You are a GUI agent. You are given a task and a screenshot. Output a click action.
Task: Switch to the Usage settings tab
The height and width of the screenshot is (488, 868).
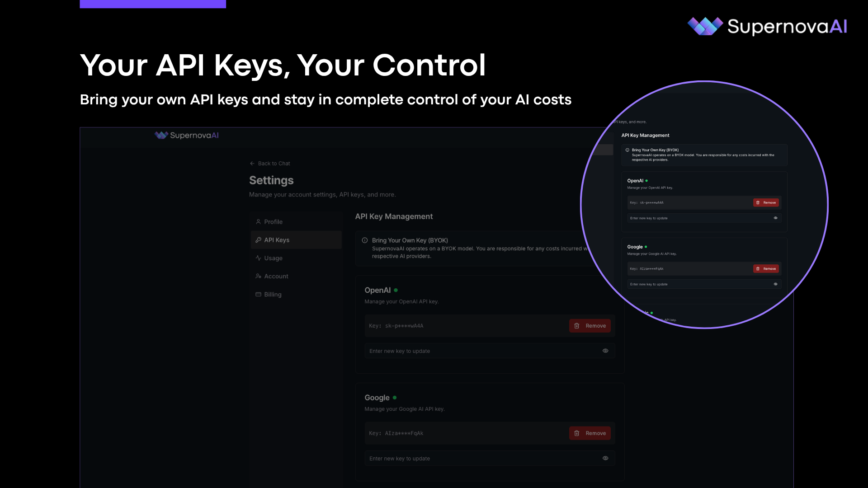273,258
